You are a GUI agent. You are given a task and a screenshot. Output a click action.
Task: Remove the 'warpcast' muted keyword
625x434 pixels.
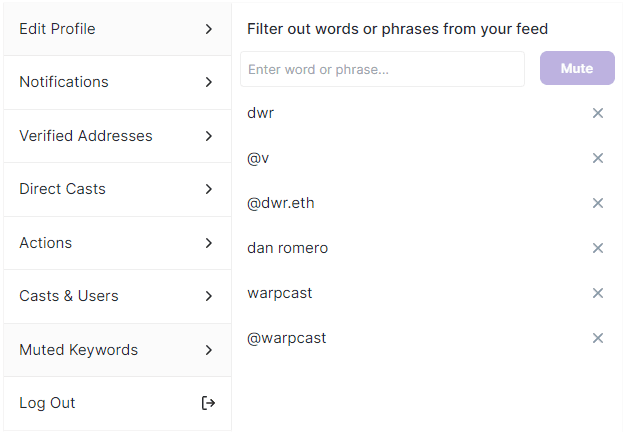pyautogui.click(x=598, y=293)
